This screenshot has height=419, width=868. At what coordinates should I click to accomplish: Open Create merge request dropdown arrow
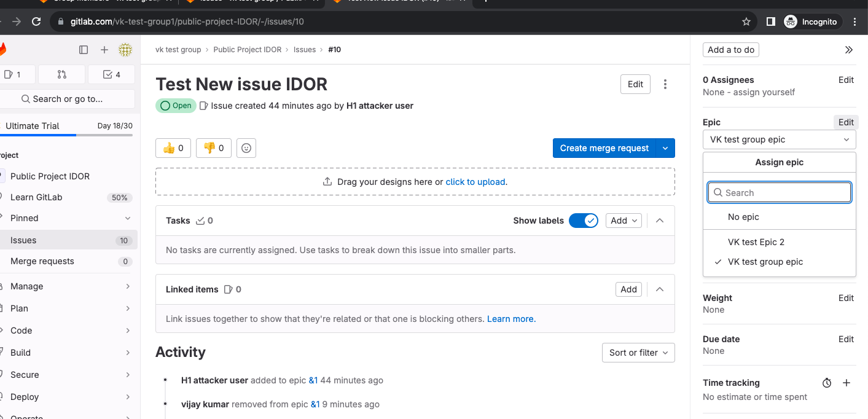pos(666,148)
